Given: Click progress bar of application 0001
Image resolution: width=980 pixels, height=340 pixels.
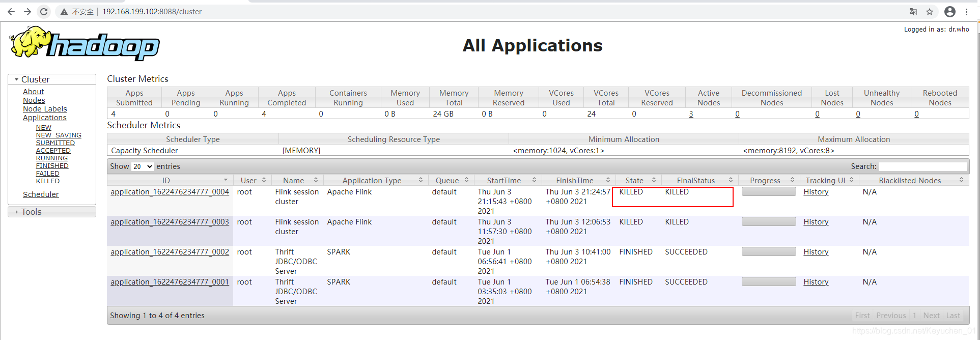Looking at the screenshot, I should [769, 281].
